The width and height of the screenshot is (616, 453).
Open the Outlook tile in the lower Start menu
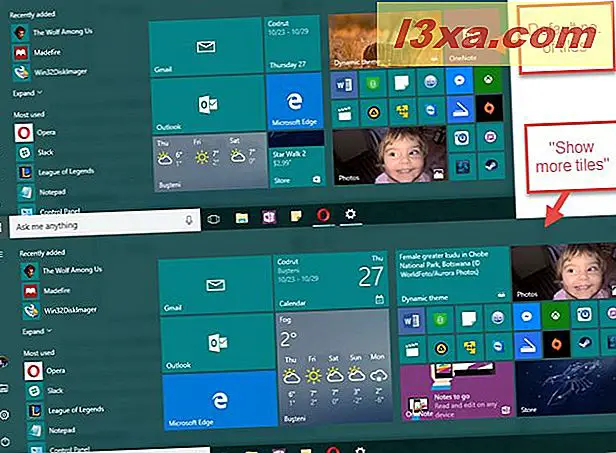[x=218, y=343]
